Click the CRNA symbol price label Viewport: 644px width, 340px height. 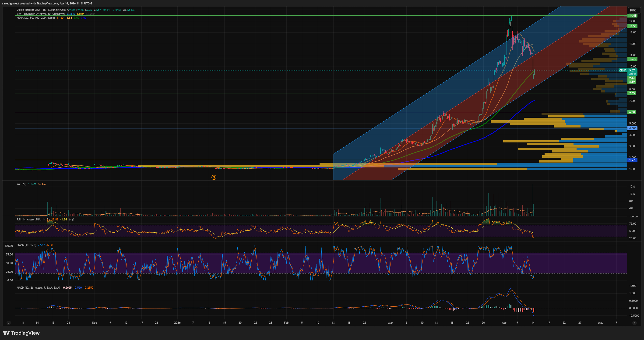tap(623, 71)
